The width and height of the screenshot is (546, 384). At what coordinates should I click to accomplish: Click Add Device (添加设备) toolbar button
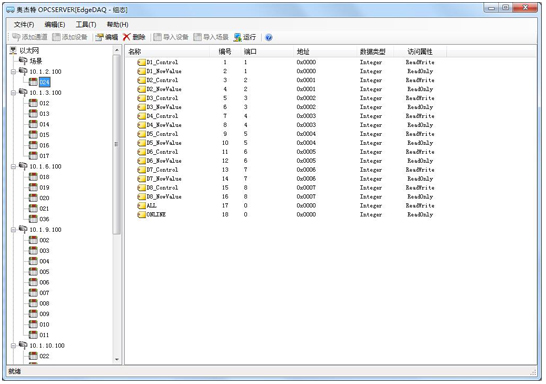70,37
